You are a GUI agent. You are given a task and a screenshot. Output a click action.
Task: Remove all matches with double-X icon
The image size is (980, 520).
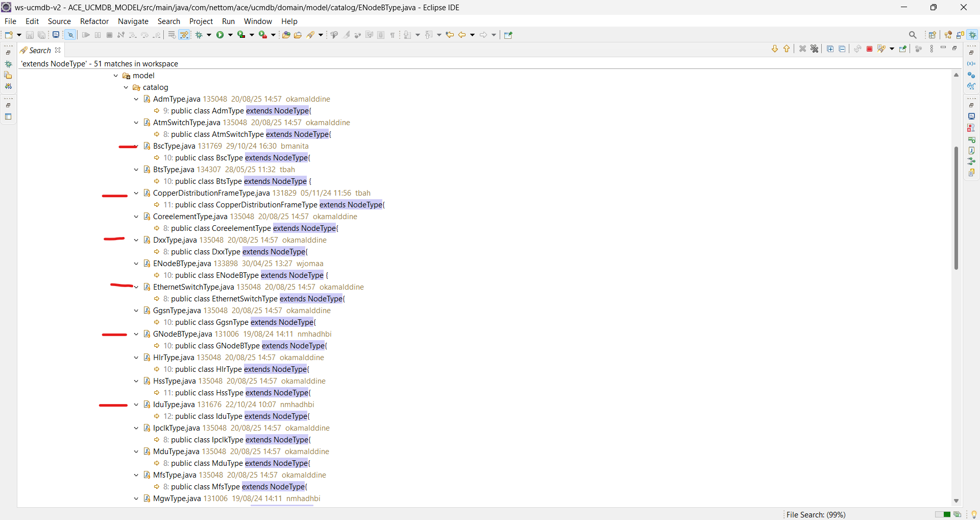(x=815, y=49)
